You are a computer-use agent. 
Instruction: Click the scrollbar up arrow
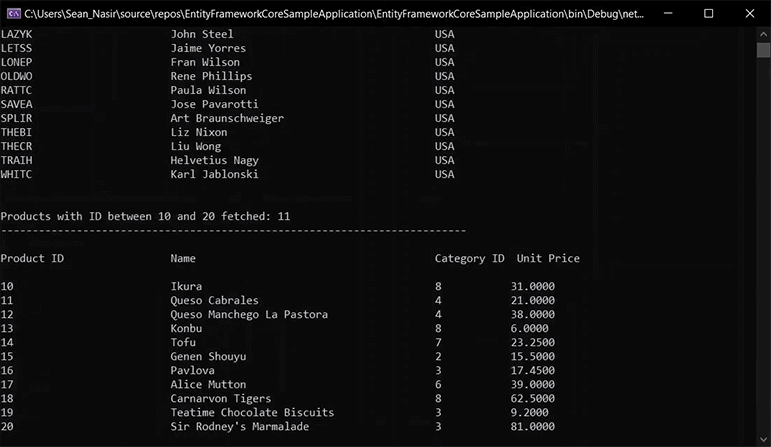click(x=763, y=34)
